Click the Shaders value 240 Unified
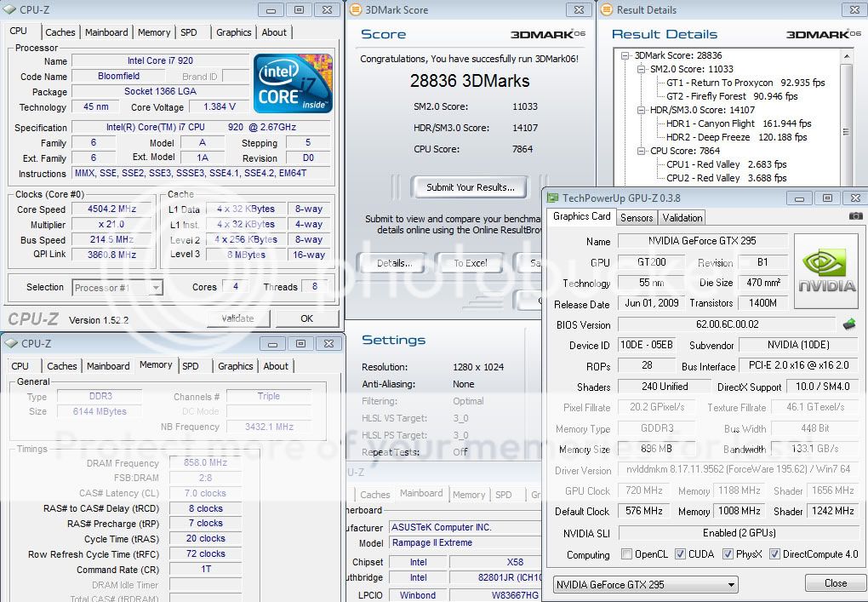 pyautogui.click(x=665, y=387)
